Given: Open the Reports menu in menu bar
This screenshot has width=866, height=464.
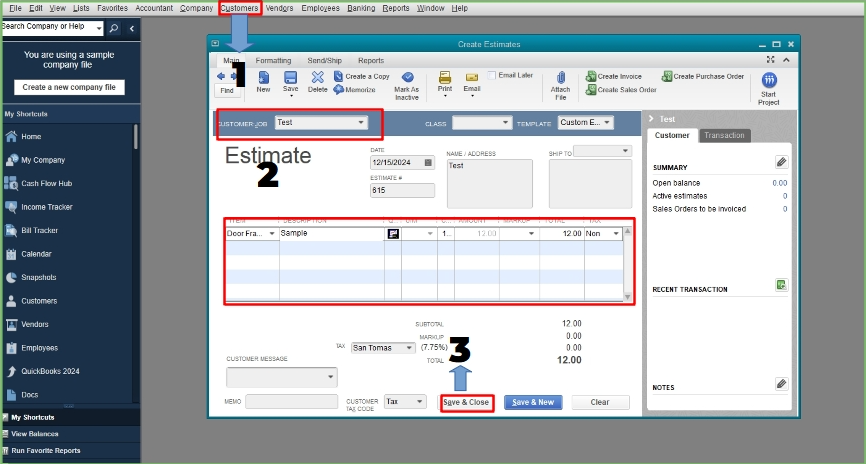Looking at the screenshot, I should (x=395, y=8).
